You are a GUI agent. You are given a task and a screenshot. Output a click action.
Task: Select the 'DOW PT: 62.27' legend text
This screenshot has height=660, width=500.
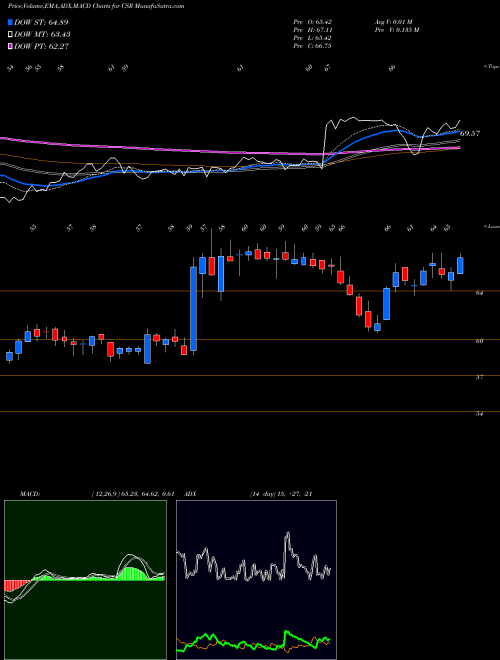(41, 46)
